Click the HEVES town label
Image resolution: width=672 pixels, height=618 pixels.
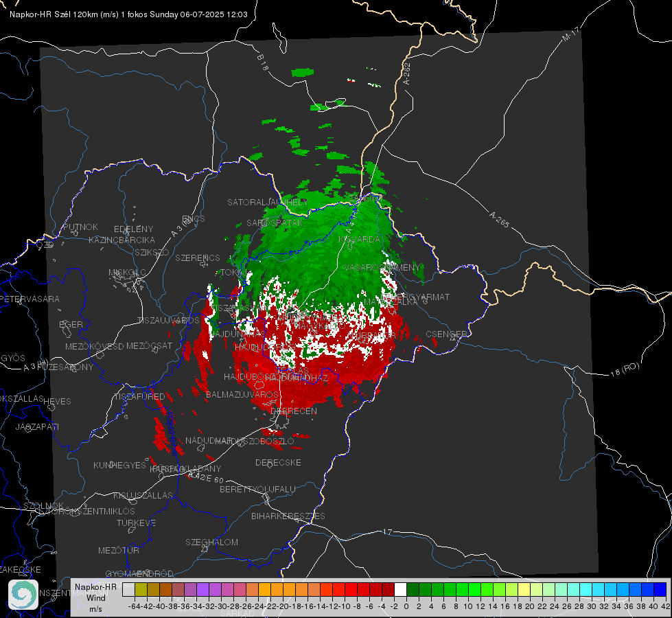(x=58, y=402)
